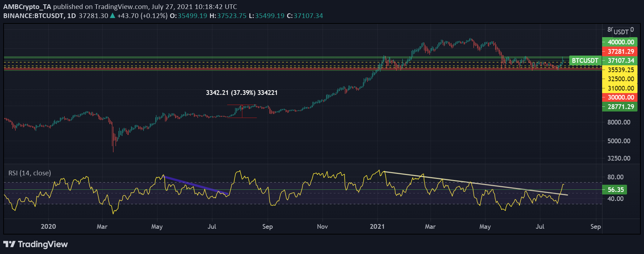Image resolution: width=644 pixels, height=254 pixels.
Task: Click the USDT currency label
Action: click(621, 32)
